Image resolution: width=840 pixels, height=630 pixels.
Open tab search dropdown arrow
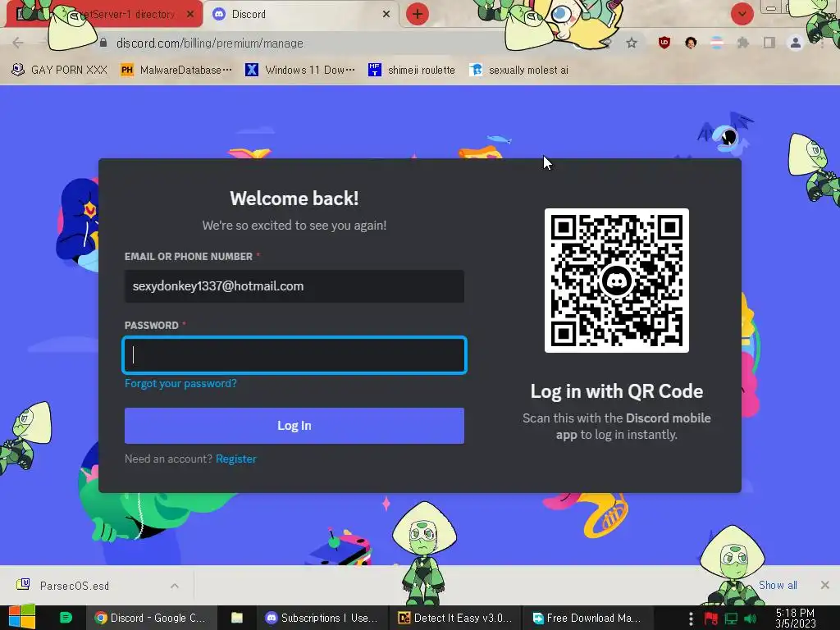[x=742, y=14]
